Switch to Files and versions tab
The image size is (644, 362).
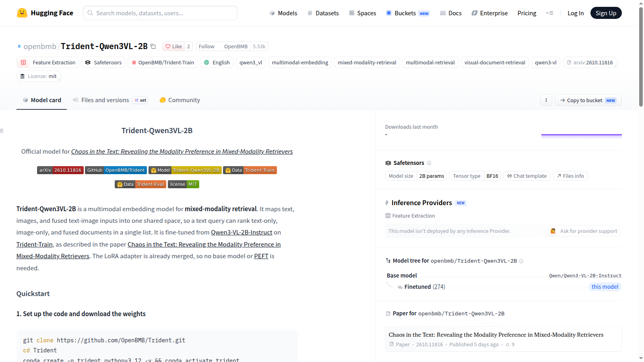tap(110, 100)
